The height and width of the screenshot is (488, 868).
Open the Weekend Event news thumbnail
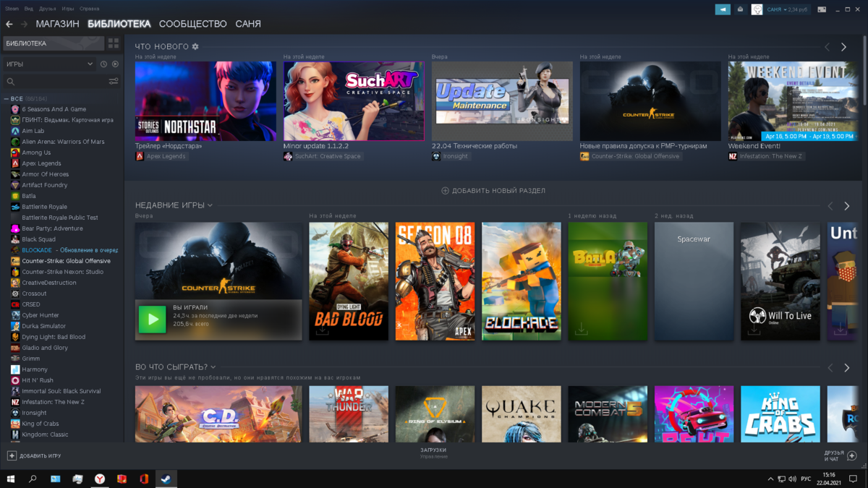coord(792,101)
